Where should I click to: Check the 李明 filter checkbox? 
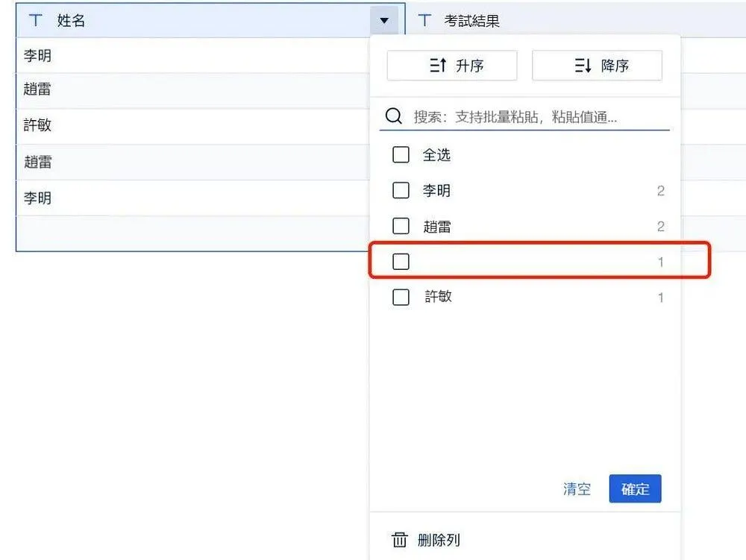[x=401, y=191]
